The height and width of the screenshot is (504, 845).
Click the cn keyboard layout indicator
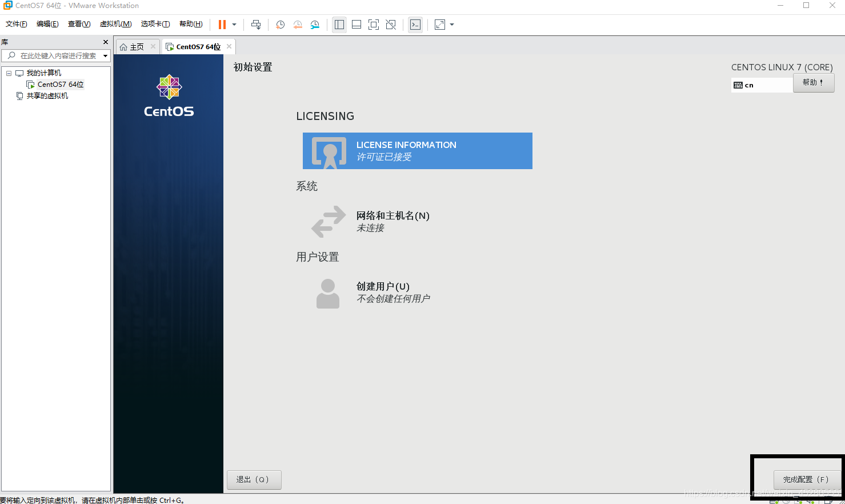pos(762,85)
